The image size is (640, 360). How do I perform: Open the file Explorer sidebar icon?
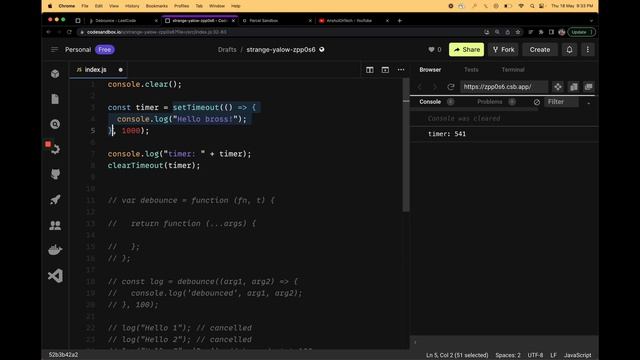tap(55, 99)
